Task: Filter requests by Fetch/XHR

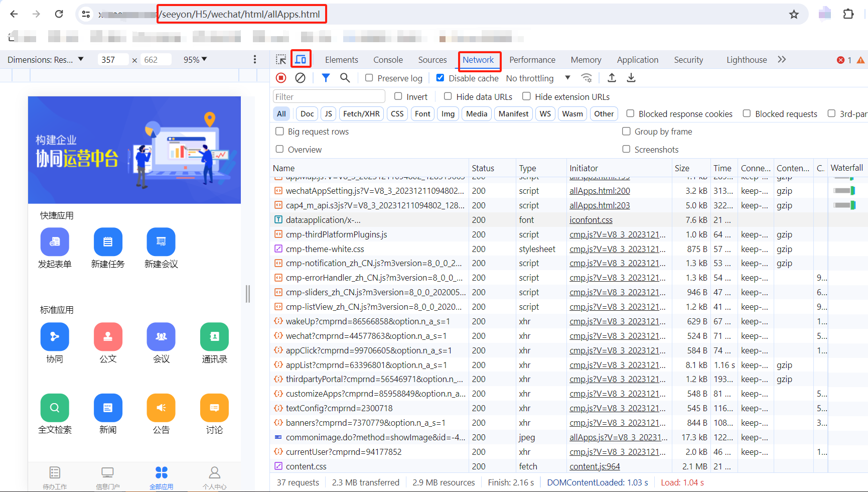Action: (x=361, y=114)
